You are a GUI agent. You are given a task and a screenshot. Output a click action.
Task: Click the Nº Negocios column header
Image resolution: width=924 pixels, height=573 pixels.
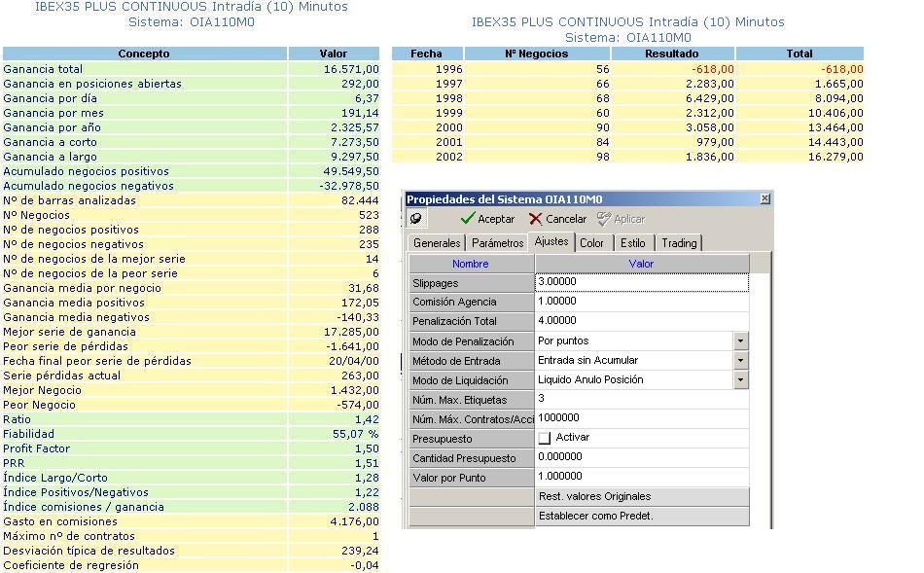click(x=537, y=54)
